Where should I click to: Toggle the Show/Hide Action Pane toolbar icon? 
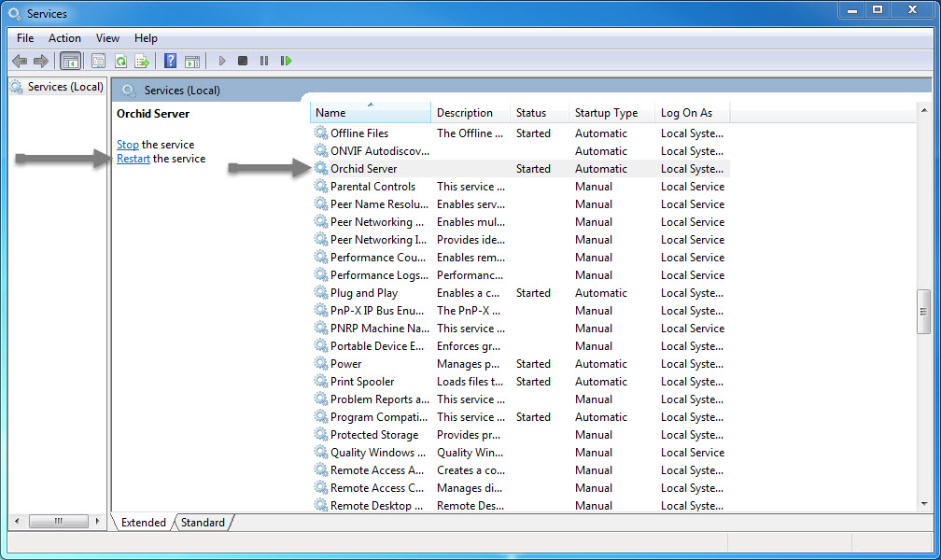(192, 61)
